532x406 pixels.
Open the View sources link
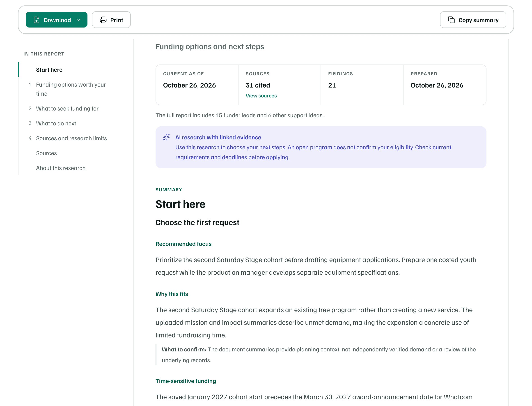261,96
